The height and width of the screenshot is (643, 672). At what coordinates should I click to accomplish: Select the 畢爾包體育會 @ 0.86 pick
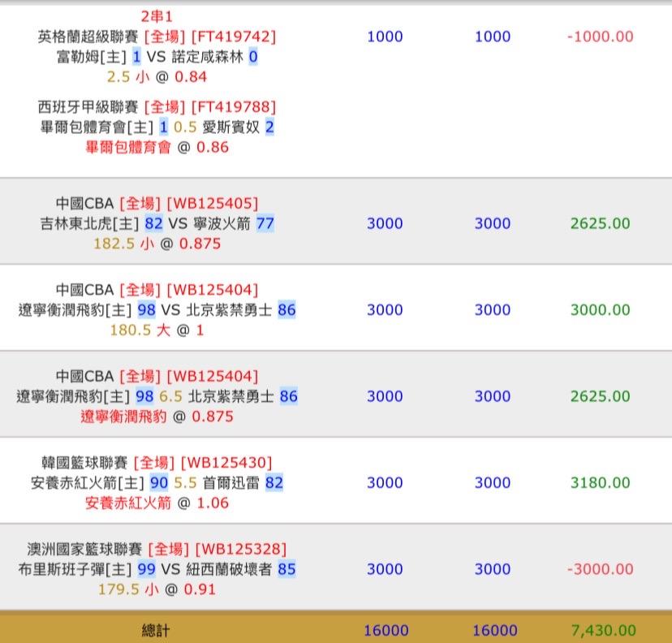point(157,148)
